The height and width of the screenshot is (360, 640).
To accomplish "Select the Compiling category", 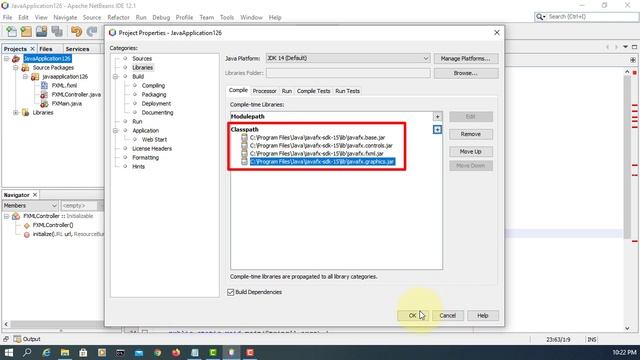I will [153, 86].
